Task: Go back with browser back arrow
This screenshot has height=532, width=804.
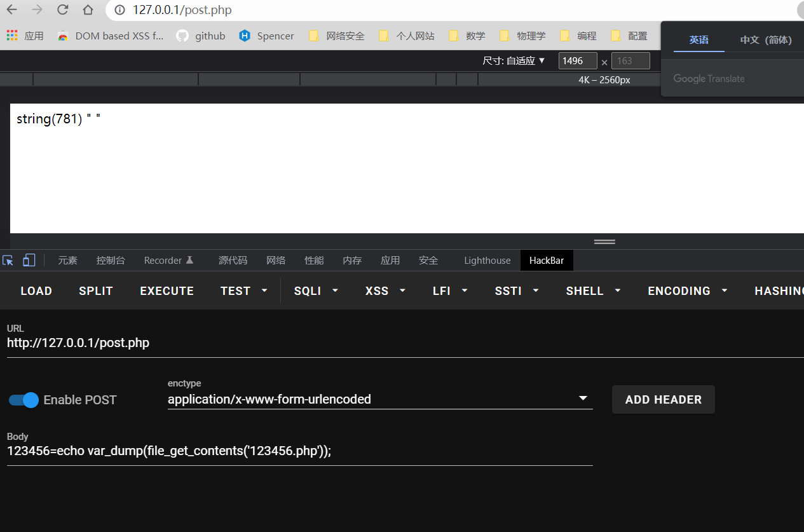Action: click(x=12, y=10)
